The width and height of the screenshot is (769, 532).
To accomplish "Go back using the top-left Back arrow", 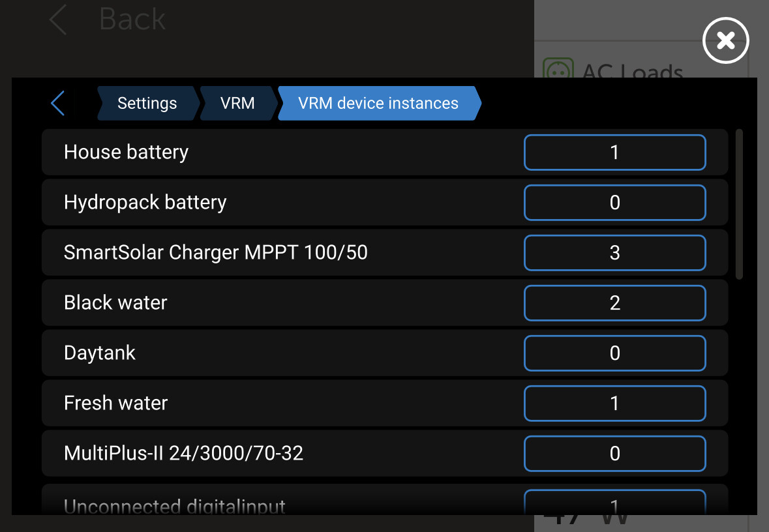I will [x=58, y=20].
